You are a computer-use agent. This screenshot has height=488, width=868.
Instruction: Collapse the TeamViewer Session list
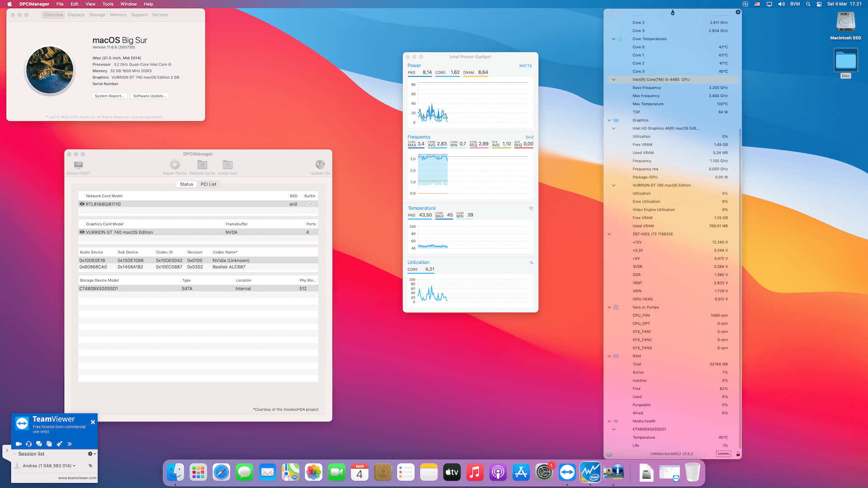point(15,454)
